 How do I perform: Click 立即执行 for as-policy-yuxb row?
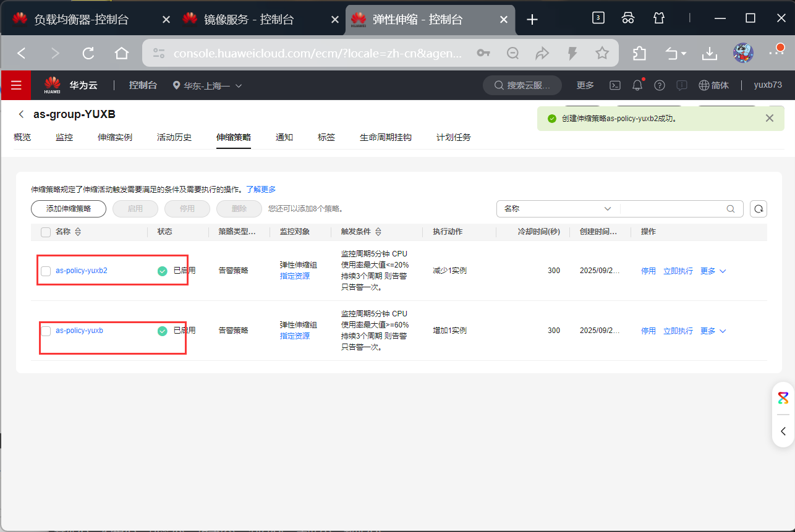click(678, 331)
